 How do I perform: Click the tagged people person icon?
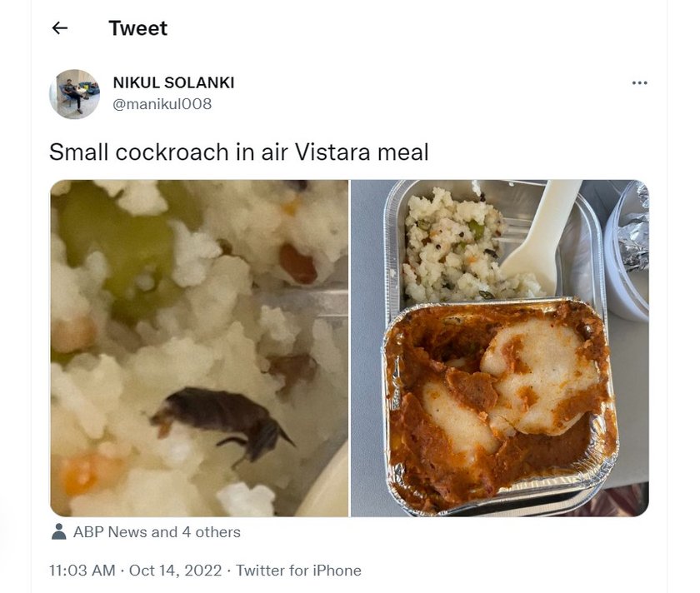[58, 531]
